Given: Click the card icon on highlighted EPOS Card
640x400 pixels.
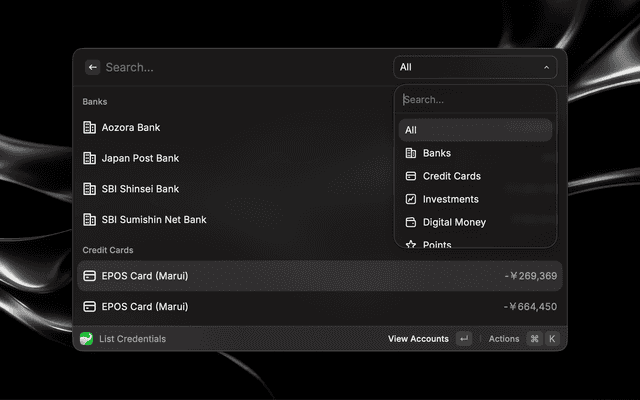Looking at the screenshot, I should pyautogui.click(x=90, y=276).
